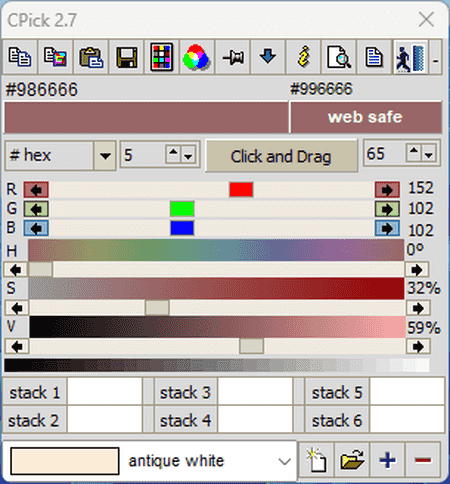Click the saturation scrollbar thumb
450x484 pixels.
(157, 308)
